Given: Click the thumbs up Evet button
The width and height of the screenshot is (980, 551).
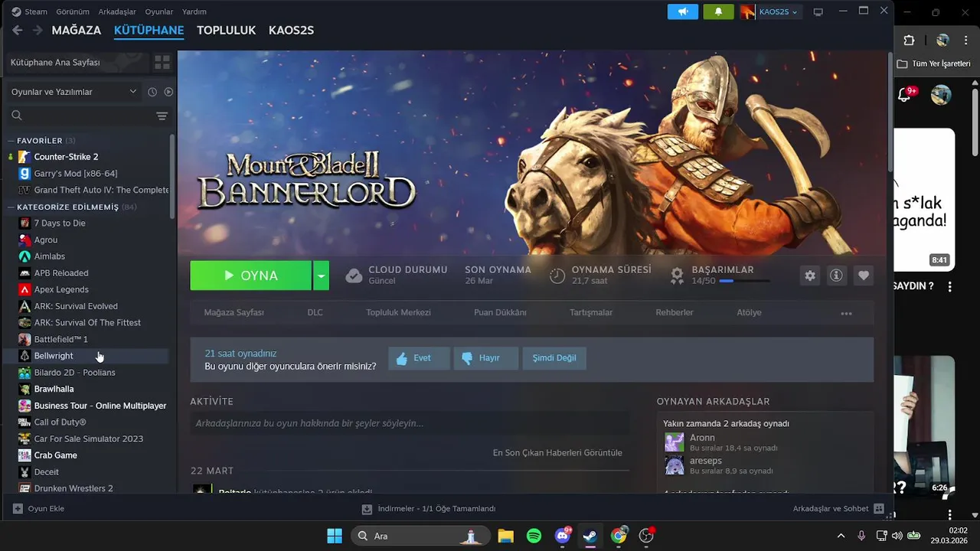Looking at the screenshot, I should click(419, 358).
